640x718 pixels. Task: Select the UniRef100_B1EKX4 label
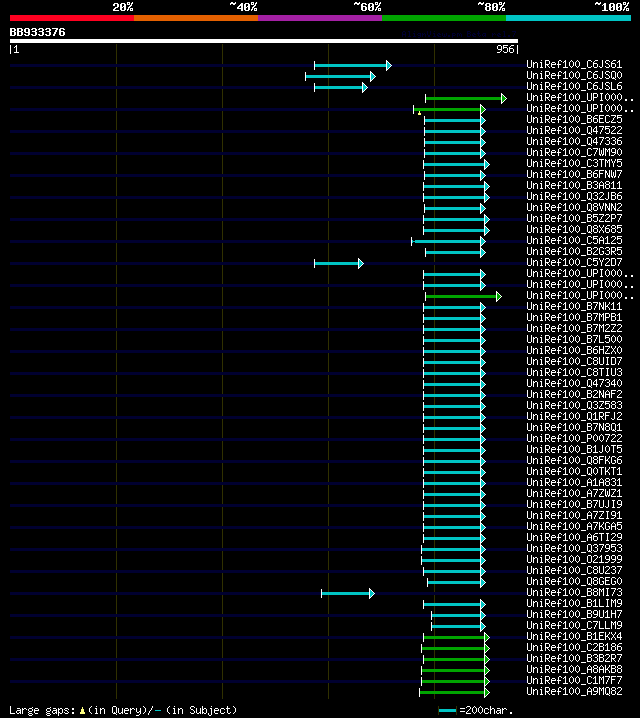(x=574, y=636)
